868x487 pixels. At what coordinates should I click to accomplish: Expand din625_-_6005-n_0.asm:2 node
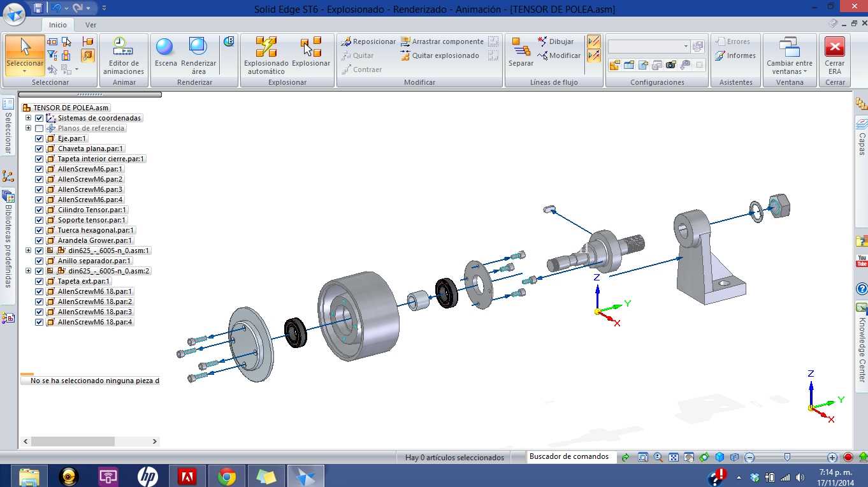tap(28, 271)
